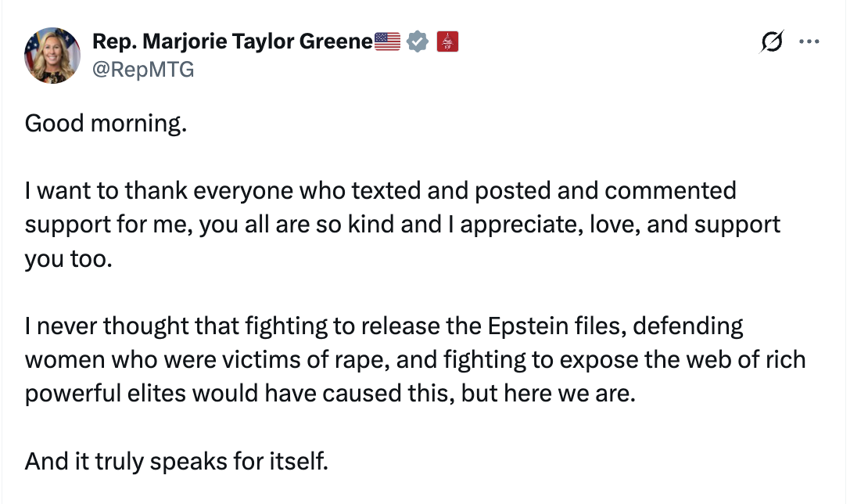Click the "Good morning." line
Screen dimensions: 868x504
pos(106,124)
